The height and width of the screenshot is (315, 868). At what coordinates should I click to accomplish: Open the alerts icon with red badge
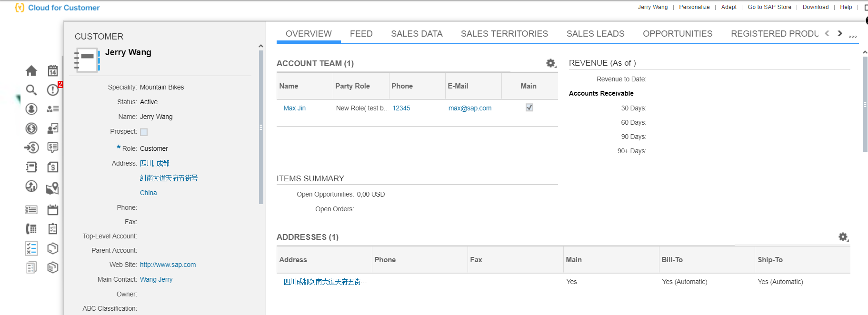[53, 89]
